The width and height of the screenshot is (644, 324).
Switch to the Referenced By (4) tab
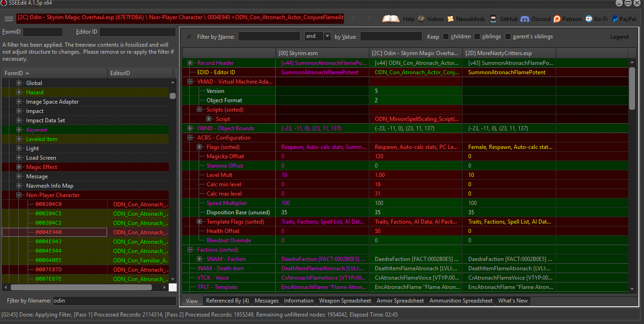click(x=228, y=301)
